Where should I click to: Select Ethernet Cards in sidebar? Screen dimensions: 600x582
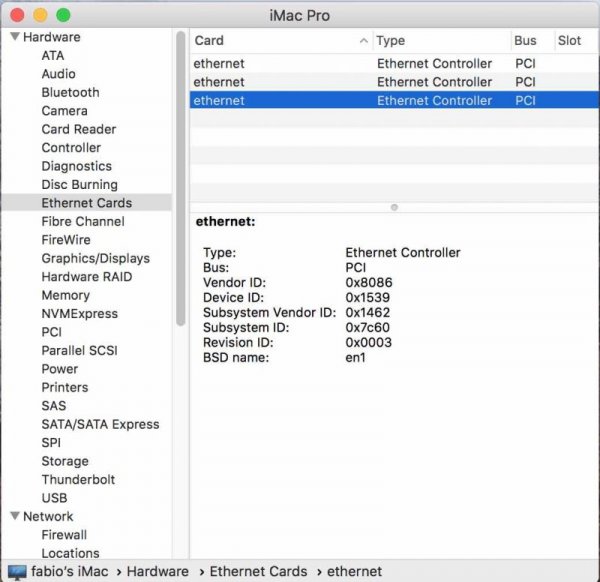click(86, 203)
